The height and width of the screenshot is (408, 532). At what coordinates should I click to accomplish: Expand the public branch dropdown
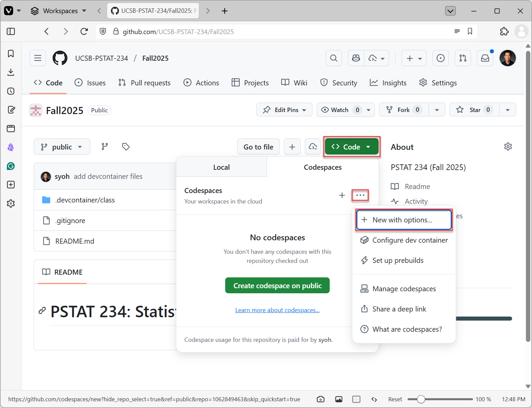[x=62, y=147]
